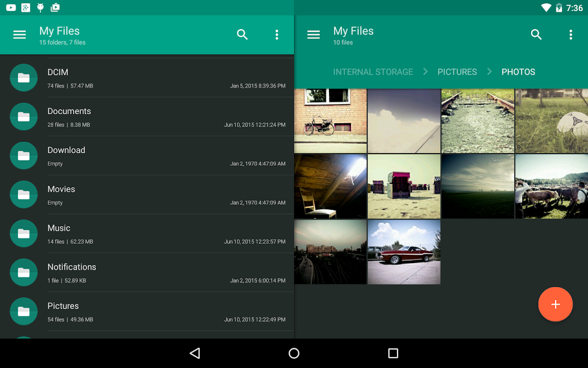Open the Documents folder entry

[x=138, y=116]
